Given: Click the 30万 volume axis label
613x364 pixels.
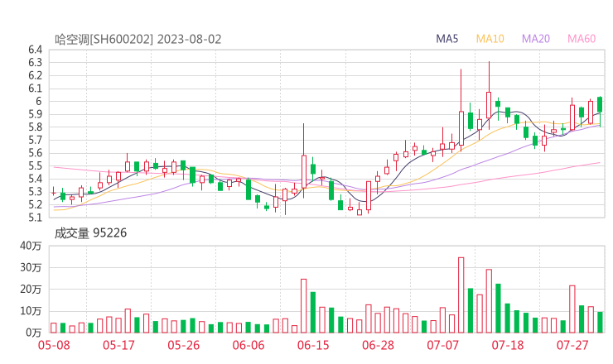Looking at the screenshot, I should [31, 267].
